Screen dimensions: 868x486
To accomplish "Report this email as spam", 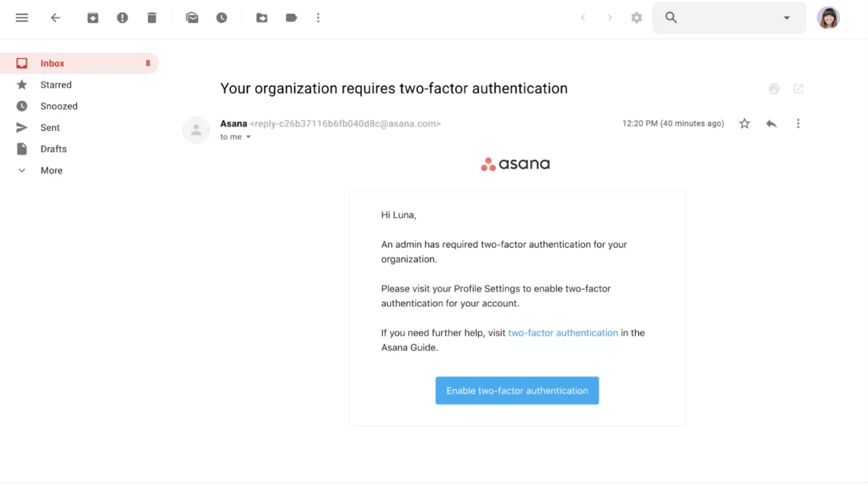I will pyautogui.click(x=122, y=17).
